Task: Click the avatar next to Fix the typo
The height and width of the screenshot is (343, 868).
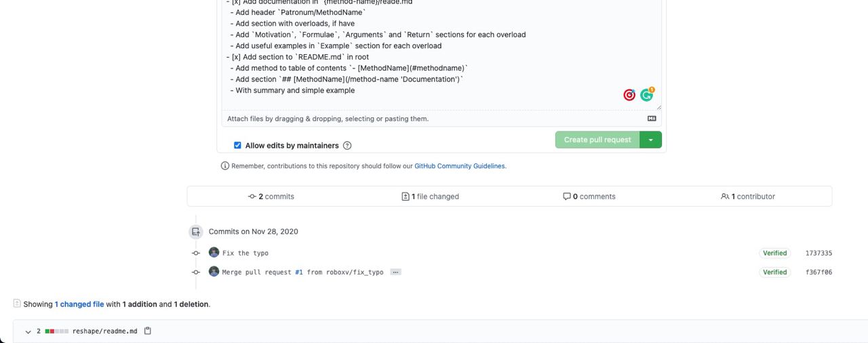Action: (214, 253)
